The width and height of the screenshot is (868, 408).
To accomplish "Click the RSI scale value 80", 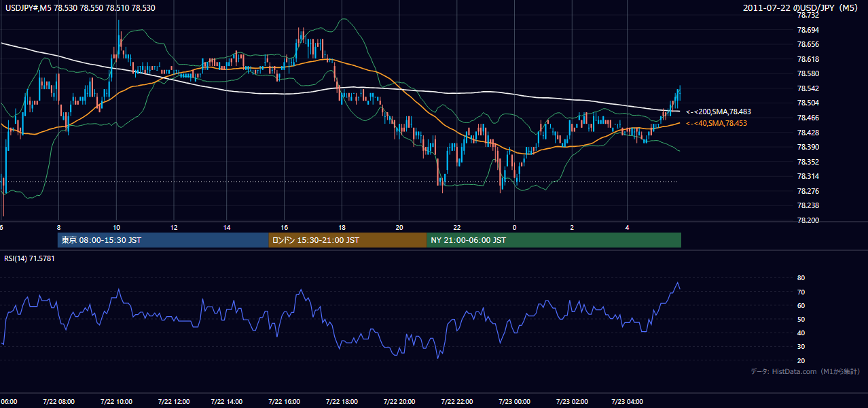I will (801, 278).
